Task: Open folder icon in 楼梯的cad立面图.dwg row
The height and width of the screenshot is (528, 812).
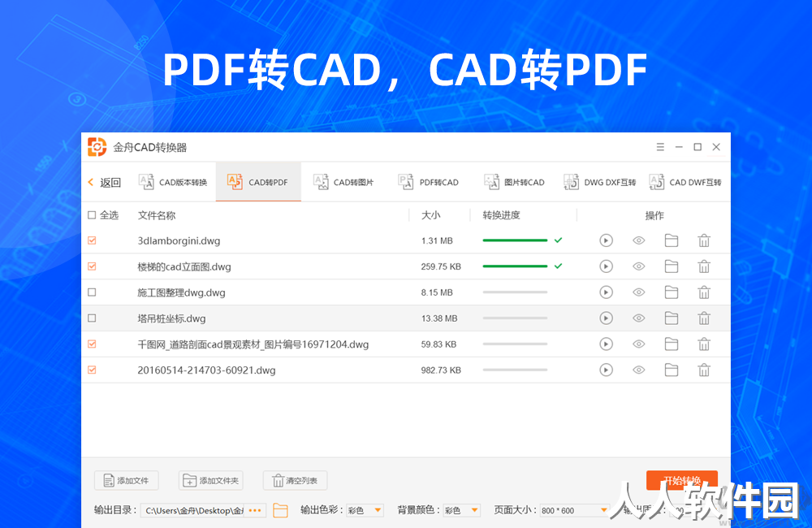Action: coord(672,266)
